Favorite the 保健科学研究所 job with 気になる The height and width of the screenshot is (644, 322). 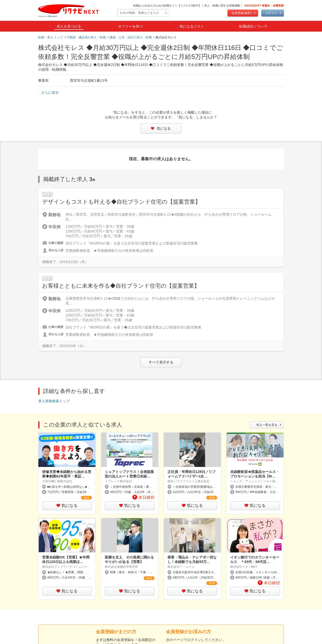pos(130,591)
